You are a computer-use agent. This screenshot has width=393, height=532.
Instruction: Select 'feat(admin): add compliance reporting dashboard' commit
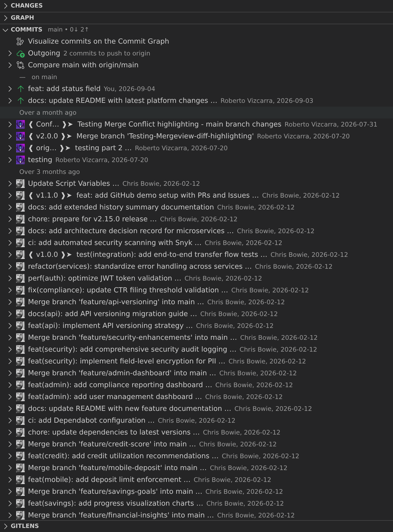(x=196, y=385)
